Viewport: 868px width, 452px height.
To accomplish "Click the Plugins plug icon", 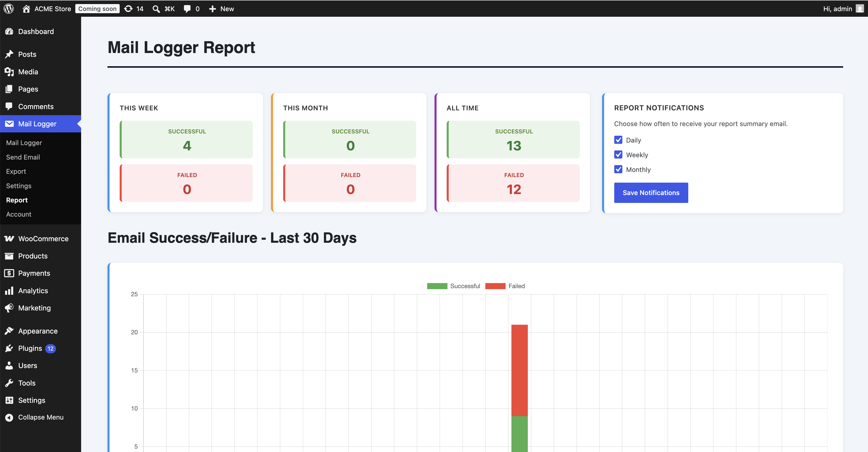I will click(9, 348).
